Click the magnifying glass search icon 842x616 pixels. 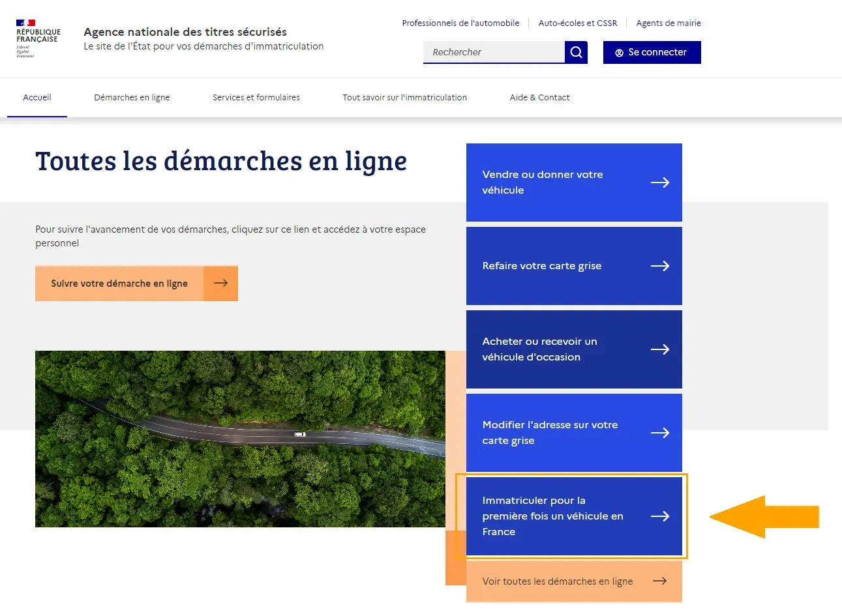[576, 52]
